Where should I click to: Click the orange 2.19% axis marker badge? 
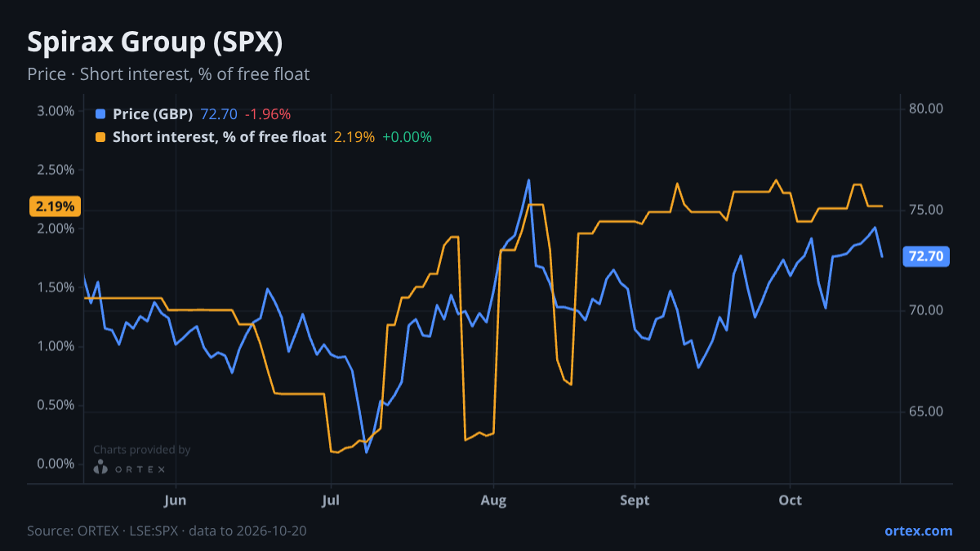[x=55, y=207]
